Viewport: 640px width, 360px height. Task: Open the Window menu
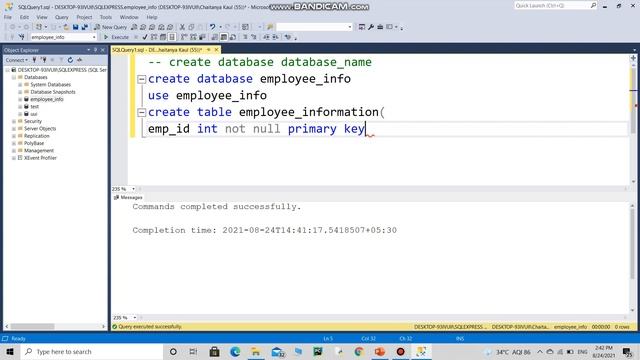click(x=129, y=17)
